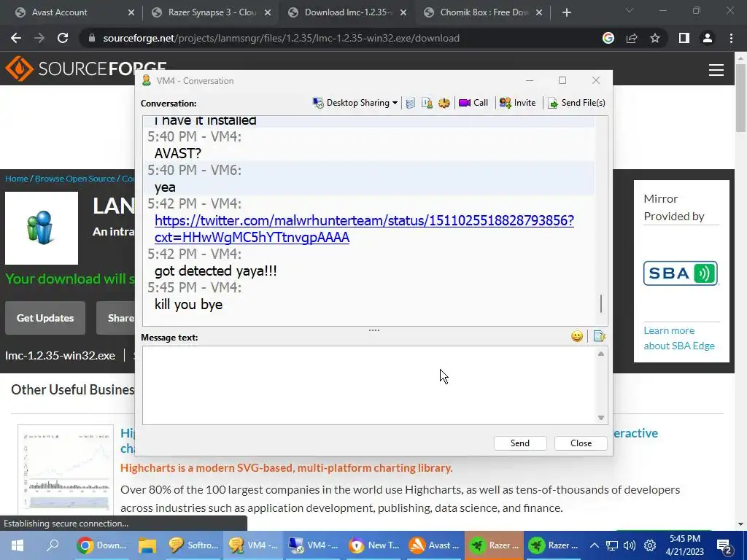Click the Home breadcrumb link
The height and width of the screenshot is (560, 747).
(17, 179)
